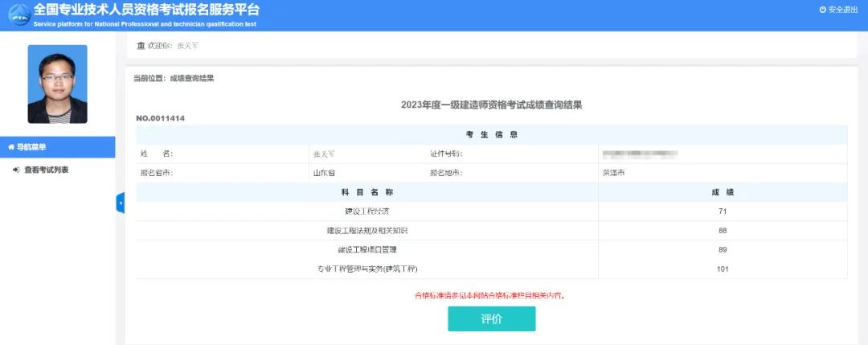Select the 建设工程经济 subject row

[366, 212]
